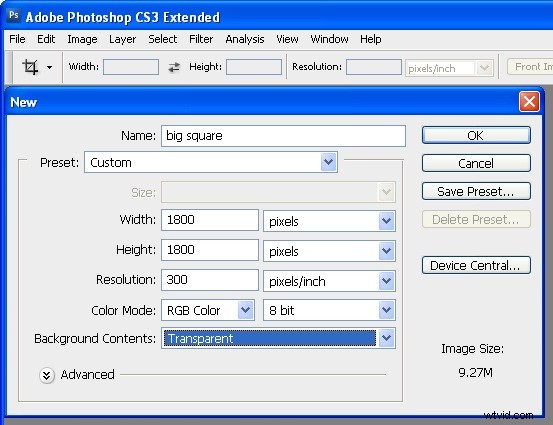Open the pixels/inch resolution units dropdown in dialog
Image resolution: width=553 pixels, height=425 pixels.
(329, 281)
